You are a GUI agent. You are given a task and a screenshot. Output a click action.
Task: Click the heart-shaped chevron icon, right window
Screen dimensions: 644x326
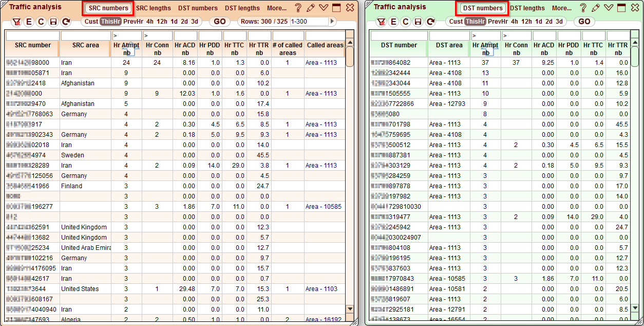click(x=609, y=8)
